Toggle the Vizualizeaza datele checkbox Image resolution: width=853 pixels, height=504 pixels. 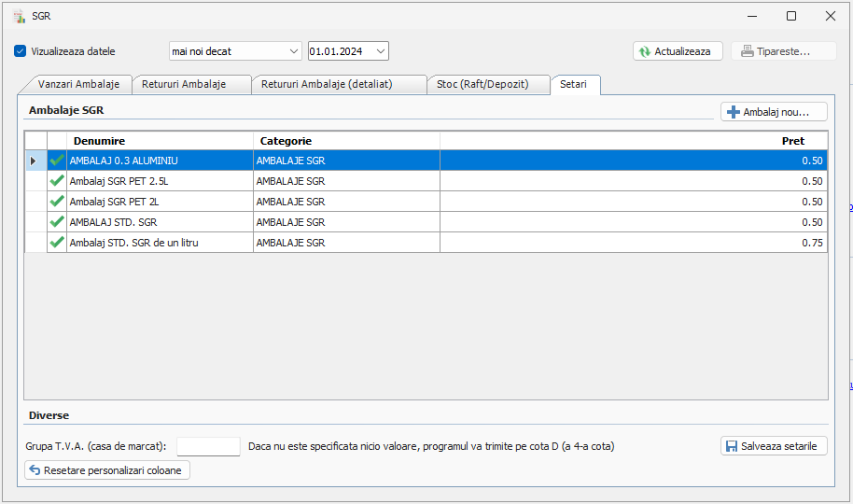coord(21,51)
